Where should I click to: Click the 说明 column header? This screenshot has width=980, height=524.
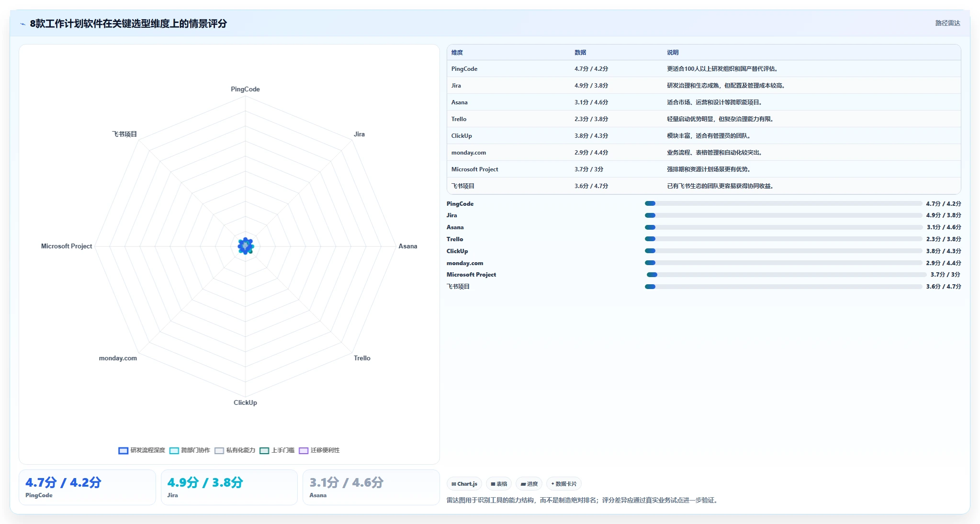(x=673, y=53)
